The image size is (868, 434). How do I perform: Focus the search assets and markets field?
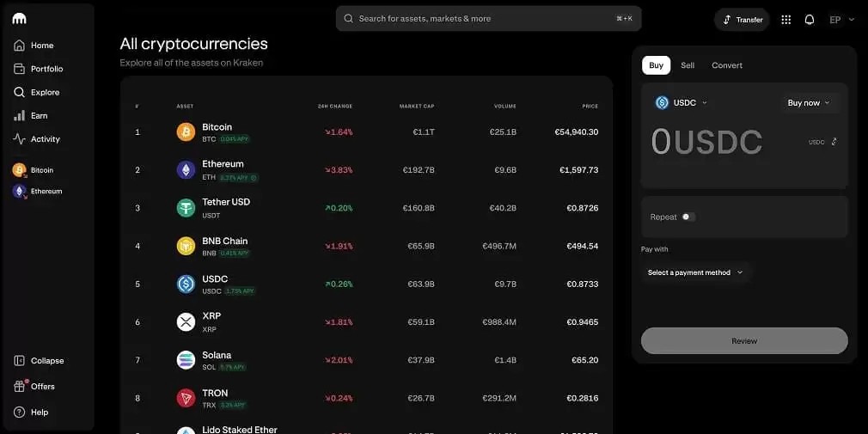488,19
